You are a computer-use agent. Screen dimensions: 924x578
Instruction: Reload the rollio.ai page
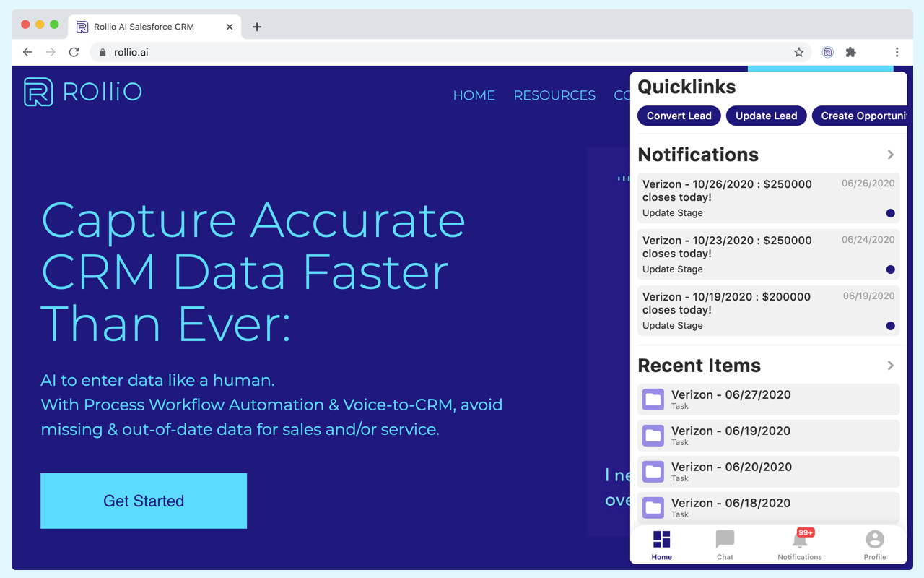pos(74,52)
